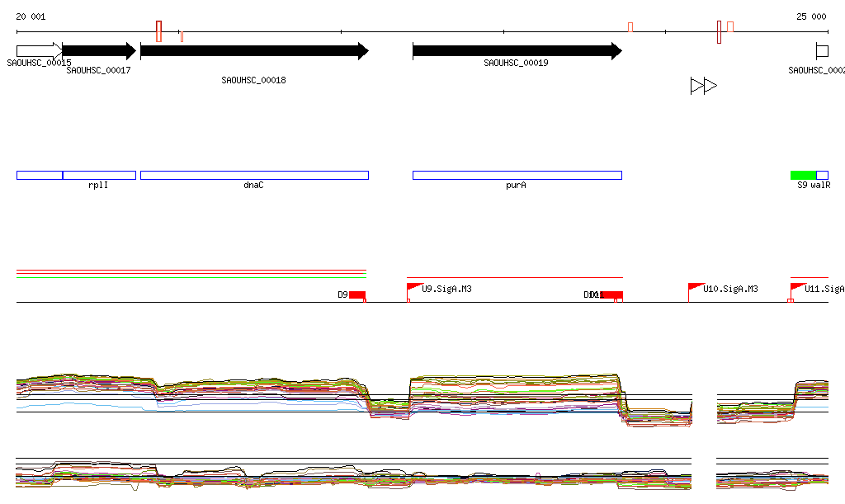Screen dimensions: 845x504
Task: Click the red D9 terminator block
Action: (x=357, y=294)
